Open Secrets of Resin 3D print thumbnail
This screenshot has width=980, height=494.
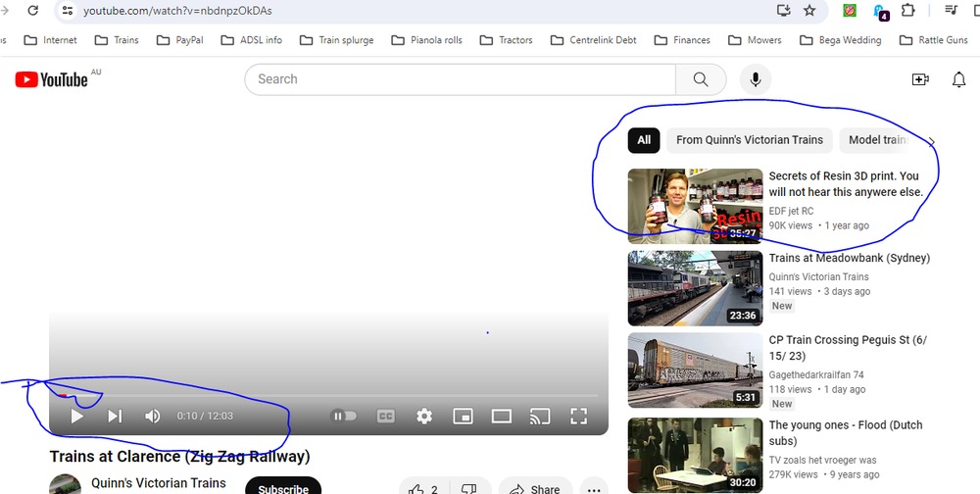[x=695, y=206]
